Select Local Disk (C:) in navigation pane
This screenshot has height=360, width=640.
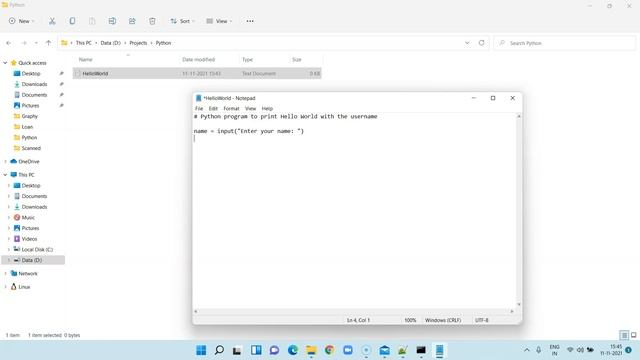click(x=37, y=249)
